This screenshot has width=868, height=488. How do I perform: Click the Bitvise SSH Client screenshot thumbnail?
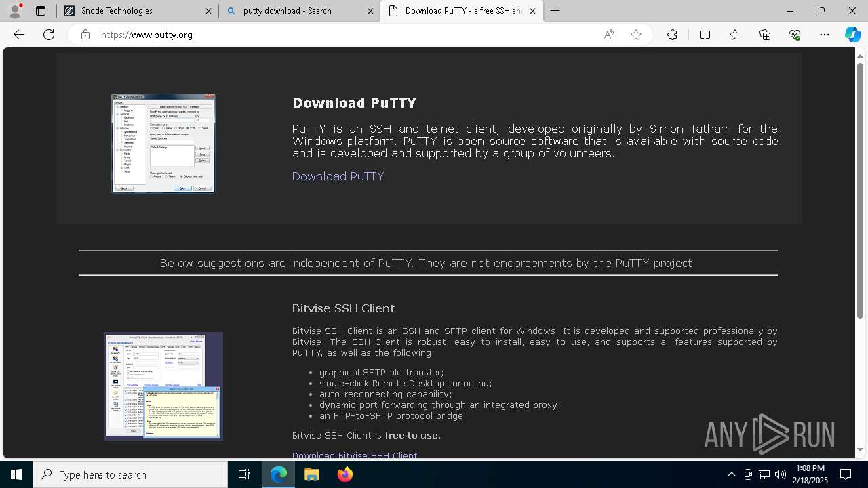163,386
